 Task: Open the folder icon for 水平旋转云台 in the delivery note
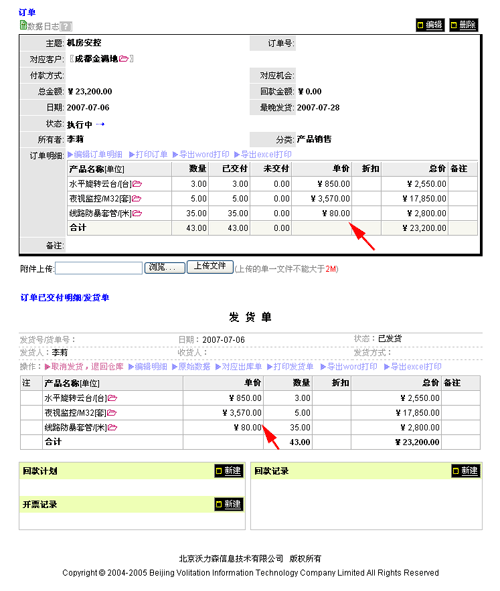coord(112,398)
